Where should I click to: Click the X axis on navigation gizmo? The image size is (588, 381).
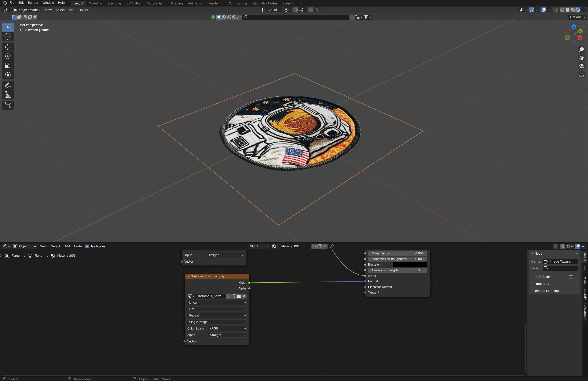point(580,38)
